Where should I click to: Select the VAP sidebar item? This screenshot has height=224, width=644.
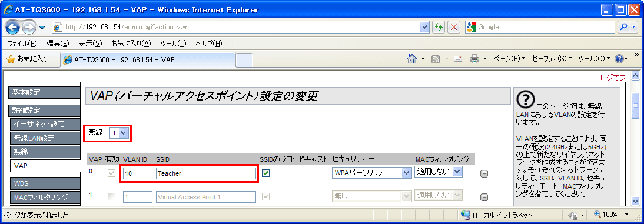pos(45,166)
